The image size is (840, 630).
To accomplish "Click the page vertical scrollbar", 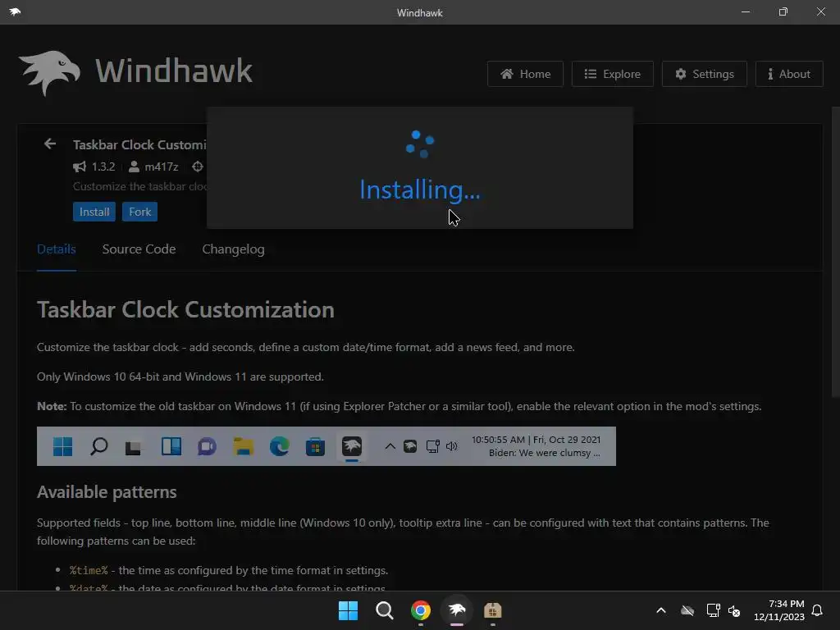I will [835, 252].
